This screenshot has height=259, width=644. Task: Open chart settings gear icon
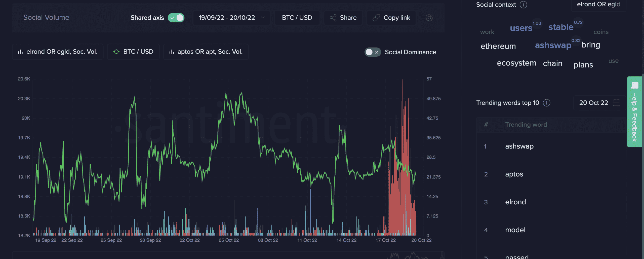[429, 18]
